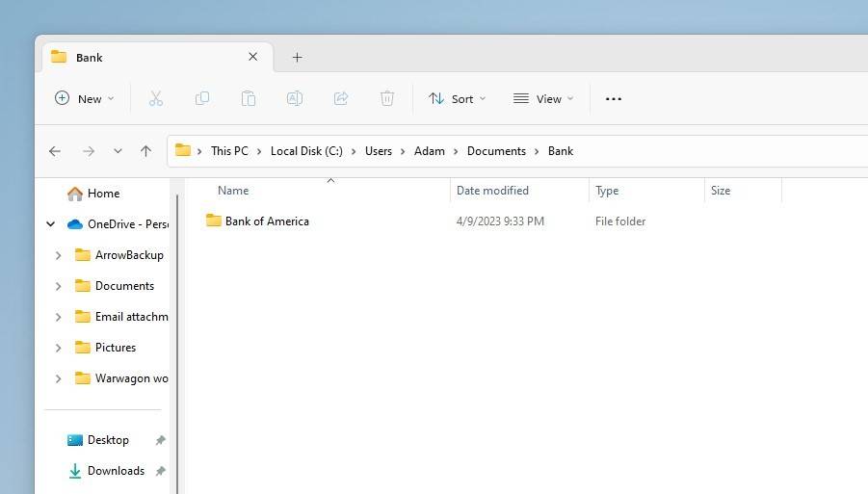
Task: Click Adam in address breadcrumb
Action: (x=430, y=151)
